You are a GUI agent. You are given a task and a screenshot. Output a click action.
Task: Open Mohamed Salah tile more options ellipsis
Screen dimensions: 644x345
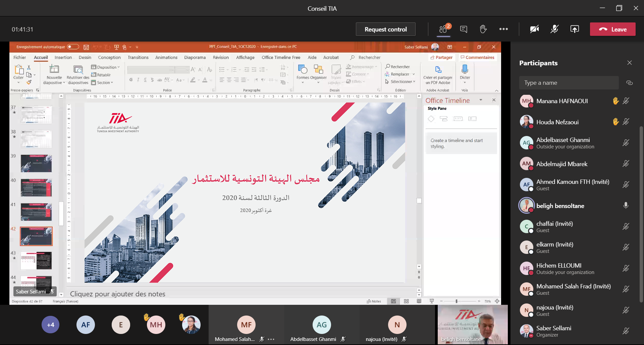271,339
